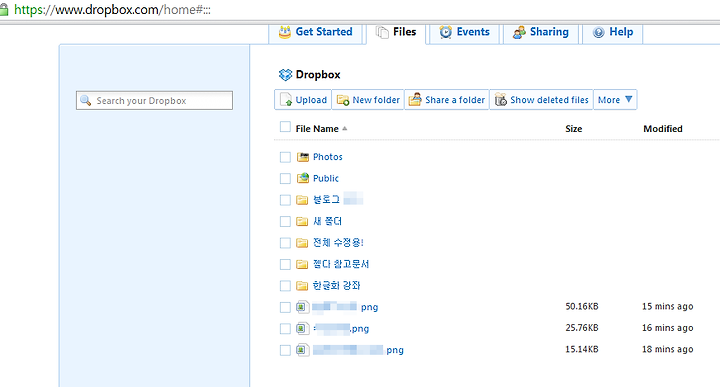Open the 한글화 강좌 folder link
The height and width of the screenshot is (387, 720).
click(x=337, y=286)
